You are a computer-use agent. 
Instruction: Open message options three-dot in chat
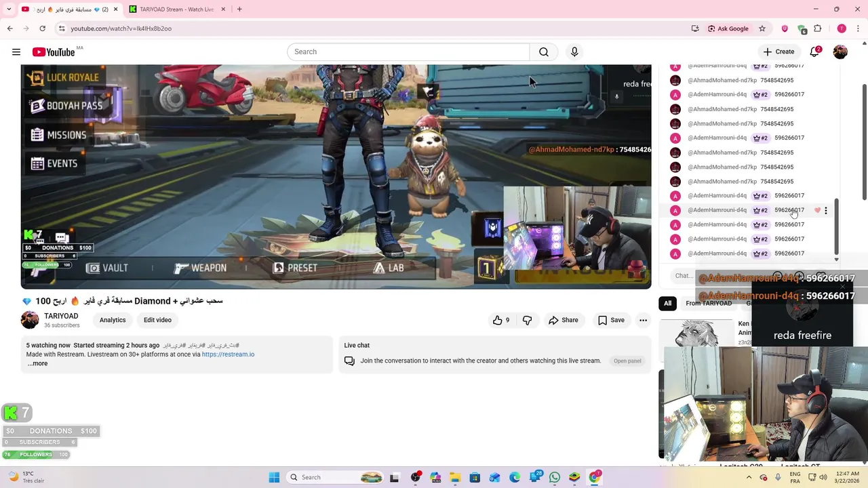[x=826, y=210]
